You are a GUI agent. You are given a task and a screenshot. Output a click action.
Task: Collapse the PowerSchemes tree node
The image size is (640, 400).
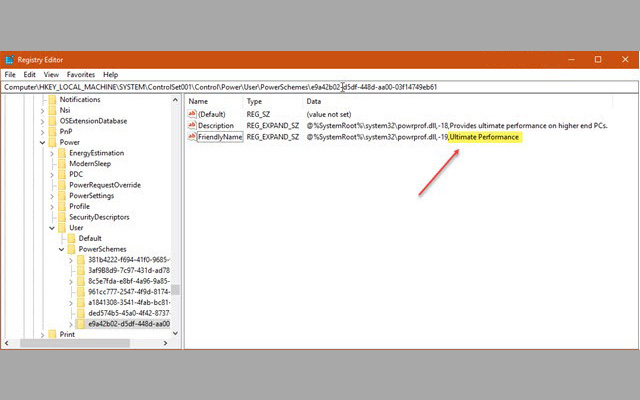click(62, 249)
